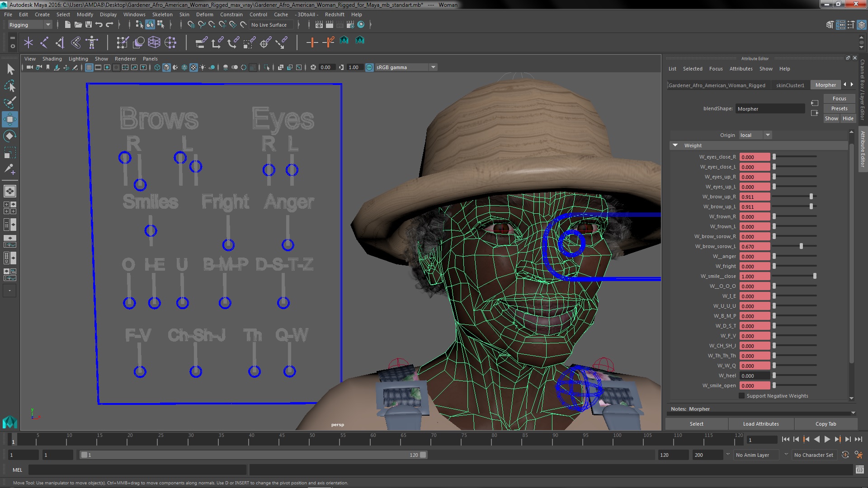Toggle use all lights in viewport
Screen dimensions: 868x488
pos(203,68)
